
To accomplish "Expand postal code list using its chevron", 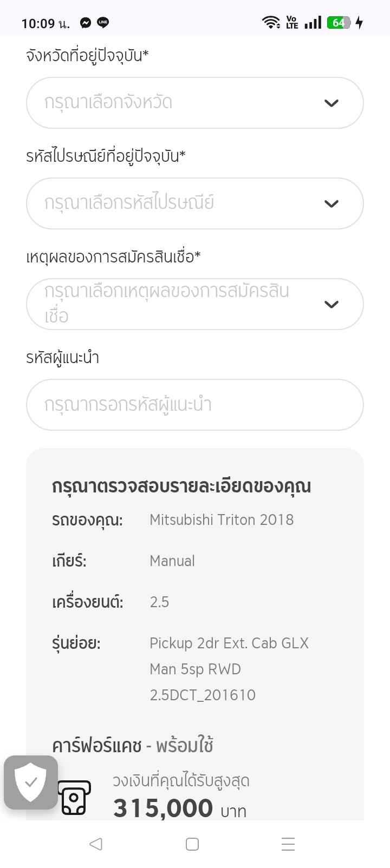I will click(x=331, y=203).
